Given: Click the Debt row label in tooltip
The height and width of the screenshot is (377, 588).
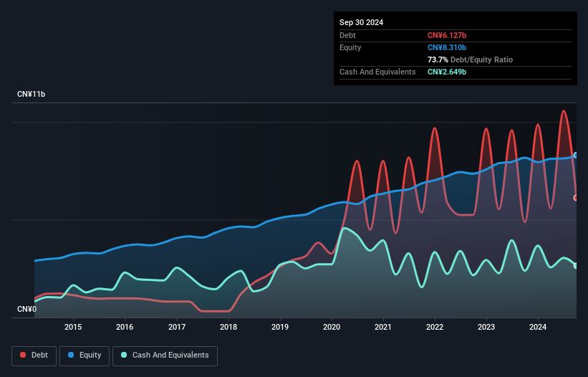Looking at the screenshot, I should pos(347,35).
